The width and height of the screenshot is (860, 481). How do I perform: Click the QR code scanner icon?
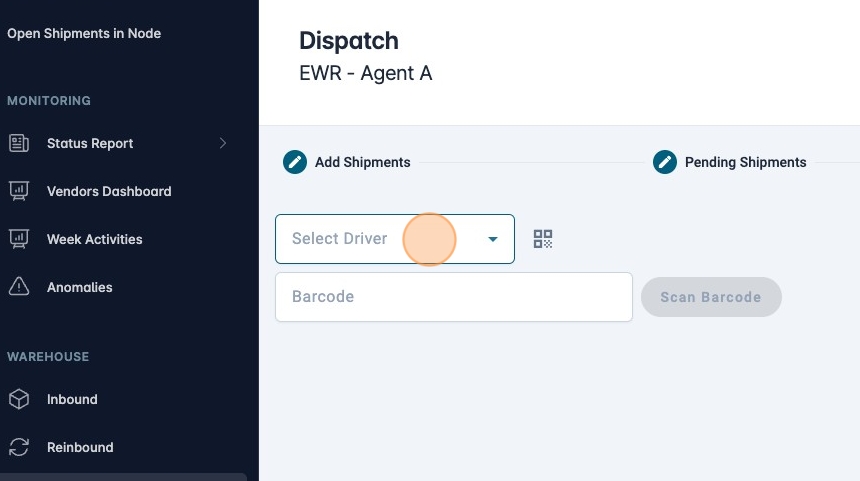coord(543,239)
